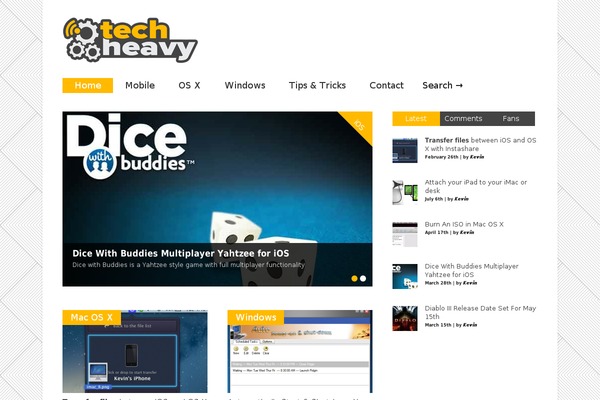The width and height of the screenshot is (600, 400).
Task: Open the Search → link
Action: [x=443, y=85]
